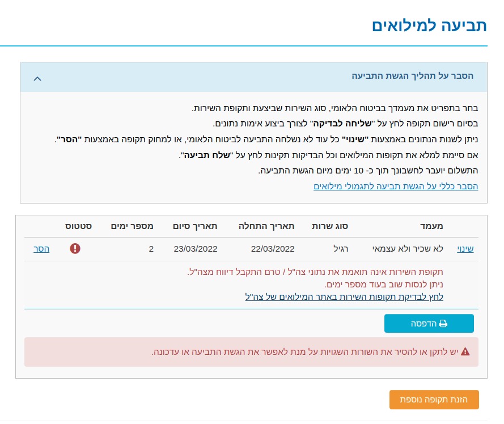Click the 'תאריך סיום' column header
This screenshot has width=504, height=424.
(x=195, y=226)
